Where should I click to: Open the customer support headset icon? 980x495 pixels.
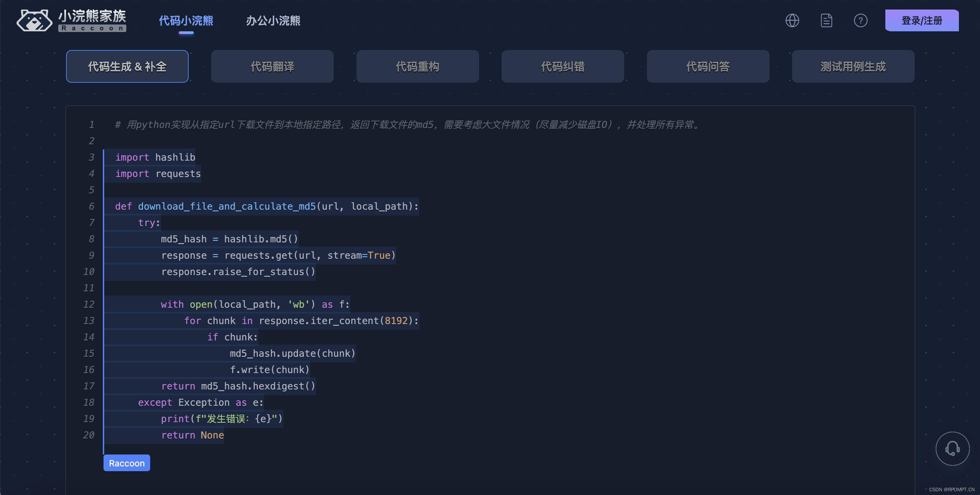952,448
